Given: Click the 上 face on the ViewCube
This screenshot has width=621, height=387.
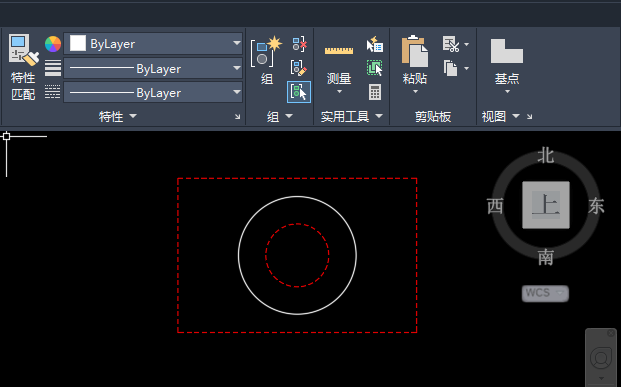Looking at the screenshot, I should click(x=546, y=205).
